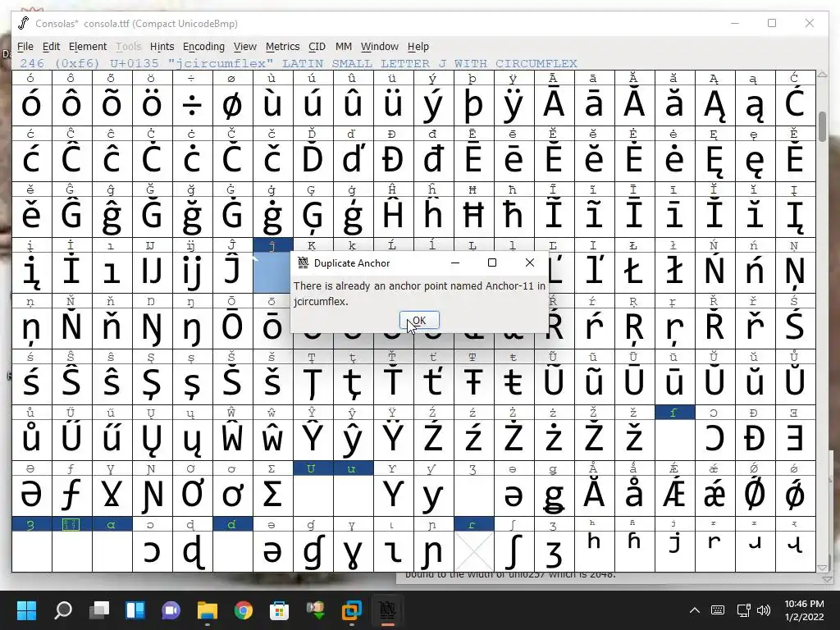Click the volume tray icon
The height and width of the screenshot is (630, 840).
click(764, 609)
